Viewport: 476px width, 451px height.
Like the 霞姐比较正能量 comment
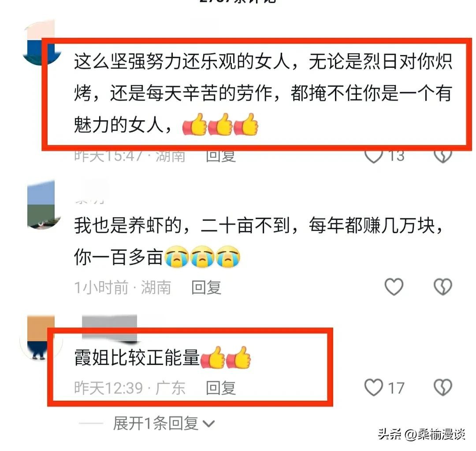click(x=373, y=387)
